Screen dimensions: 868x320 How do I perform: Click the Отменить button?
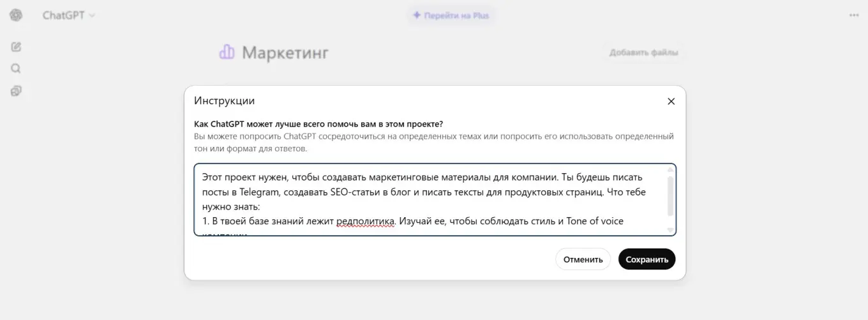[x=583, y=259]
